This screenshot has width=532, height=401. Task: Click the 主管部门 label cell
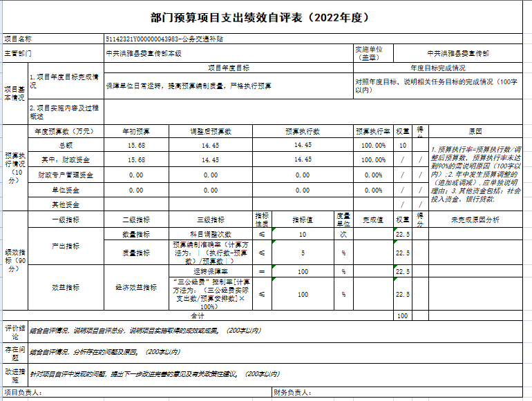[53, 53]
